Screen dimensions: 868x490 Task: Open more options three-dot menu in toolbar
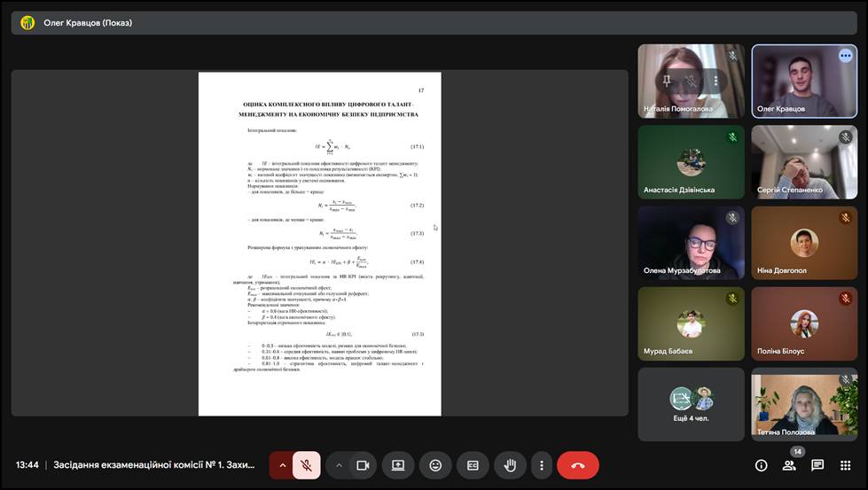(x=541, y=465)
